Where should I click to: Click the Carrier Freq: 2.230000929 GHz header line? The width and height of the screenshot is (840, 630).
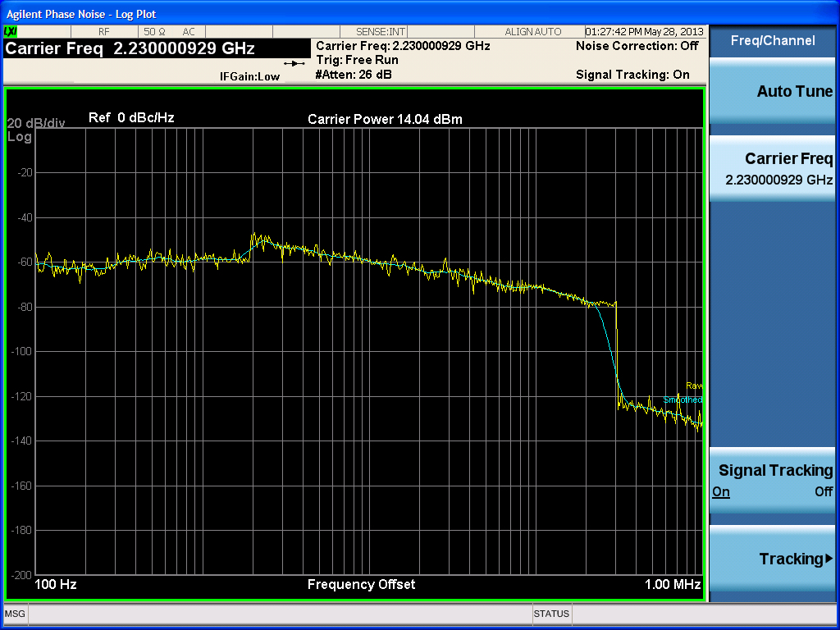point(403,46)
